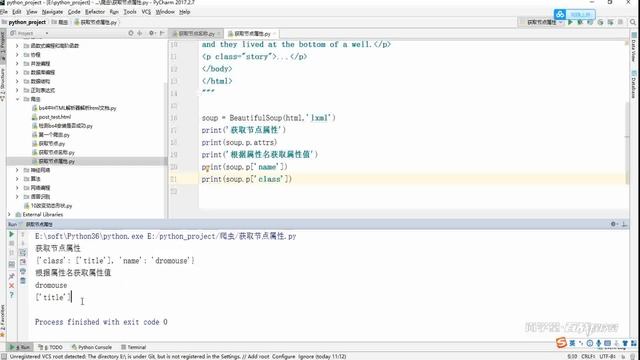Viewport: 640px width, 360px height.
Task: Toggle Soft Wraps in console toolbar
Action: point(23,253)
